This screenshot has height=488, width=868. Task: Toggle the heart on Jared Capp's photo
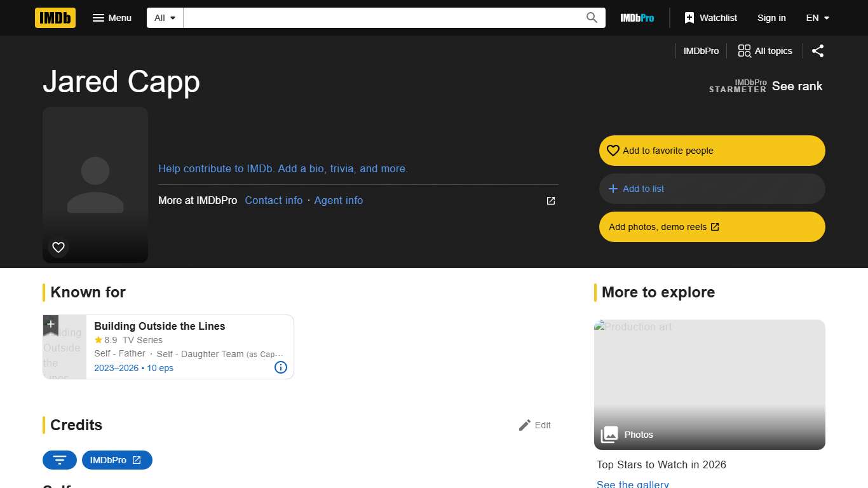[58, 247]
